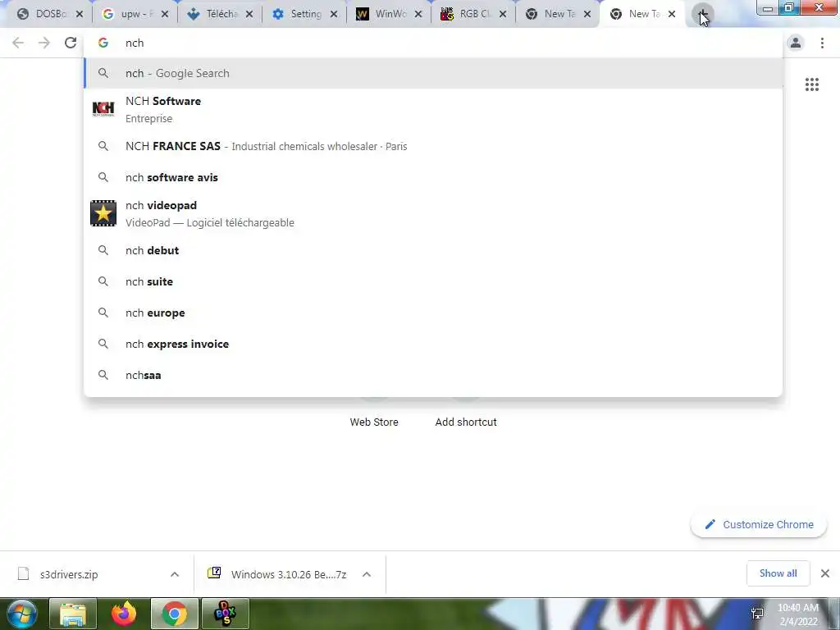
Task: Close the RGB Classic tab
Action: [503, 15]
